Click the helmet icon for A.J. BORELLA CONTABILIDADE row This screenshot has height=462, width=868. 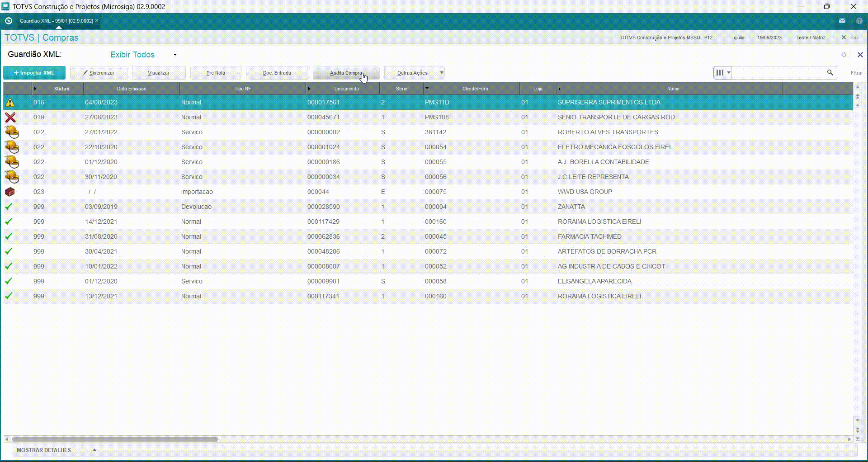[12, 162]
